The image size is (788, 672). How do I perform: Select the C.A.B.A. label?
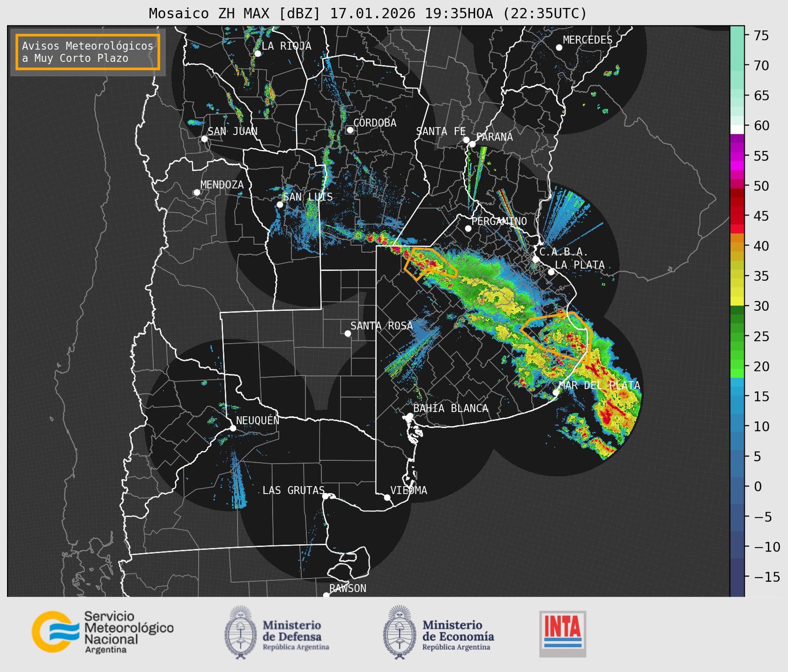(x=564, y=252)
